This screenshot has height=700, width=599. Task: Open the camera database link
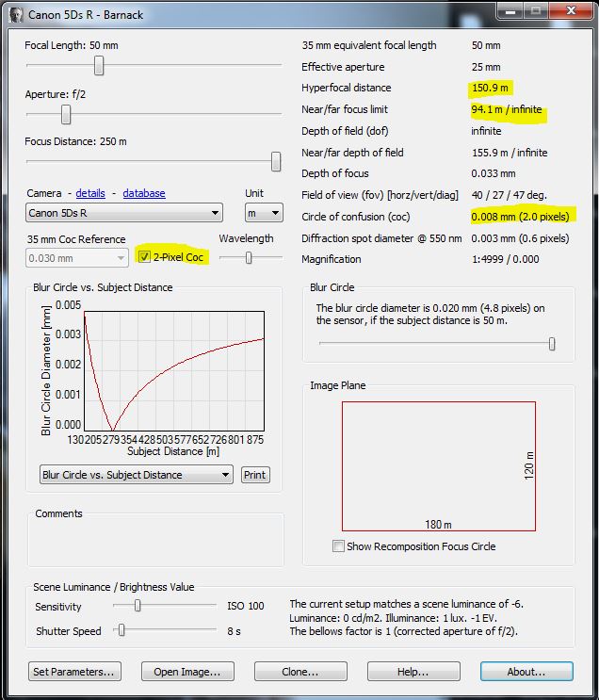point(144,193)
